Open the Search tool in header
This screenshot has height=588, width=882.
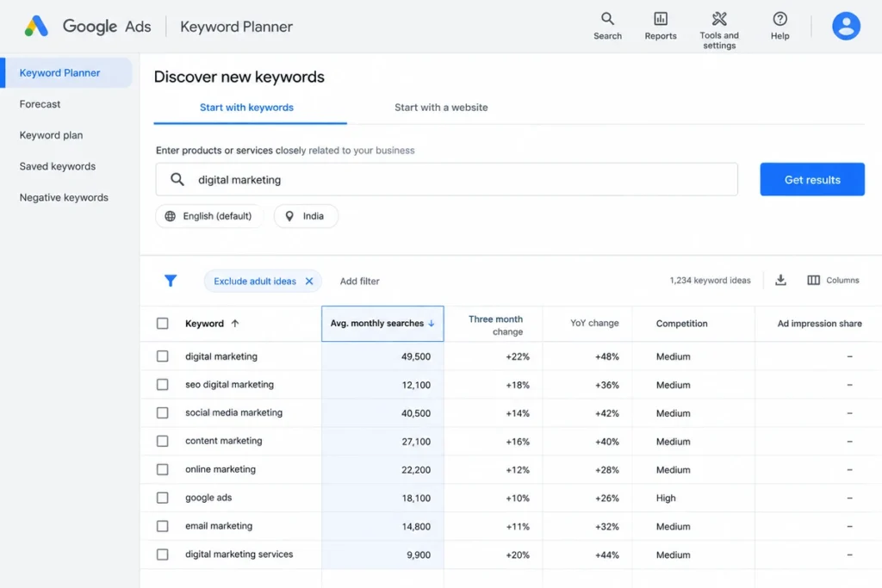(607, 26)
